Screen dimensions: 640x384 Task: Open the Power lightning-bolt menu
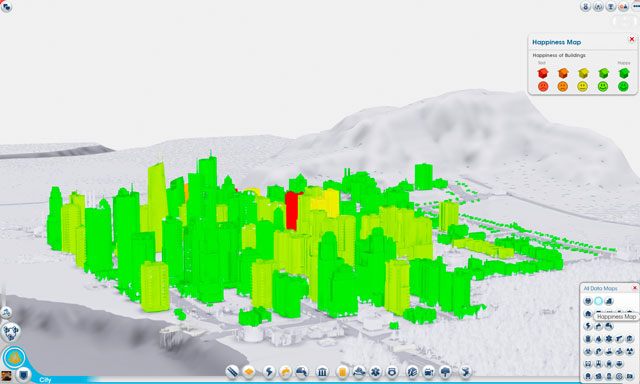(x=269, y=371)
